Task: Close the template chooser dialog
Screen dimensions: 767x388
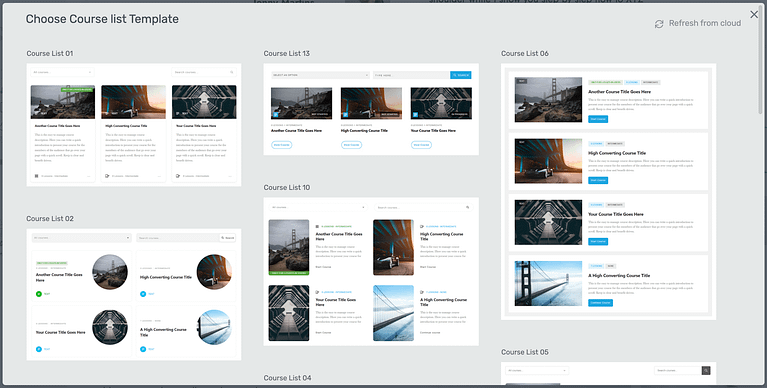Action: pos(754,15)
